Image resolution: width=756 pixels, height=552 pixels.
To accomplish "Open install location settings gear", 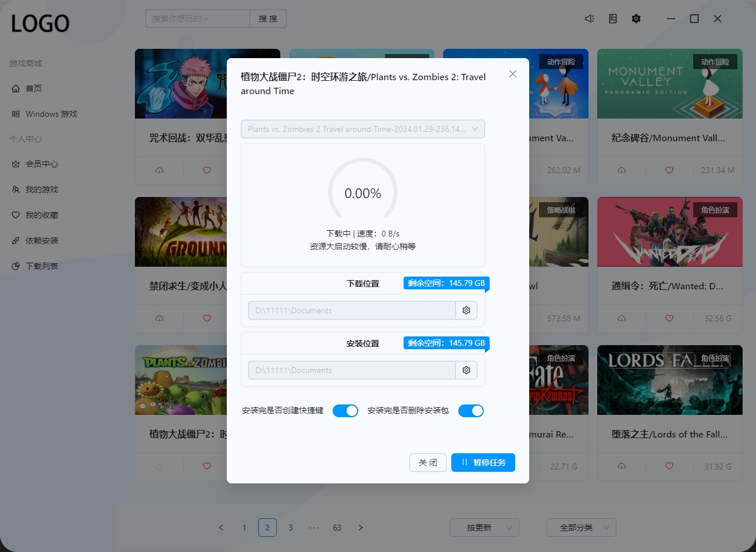I will point(466,370).
